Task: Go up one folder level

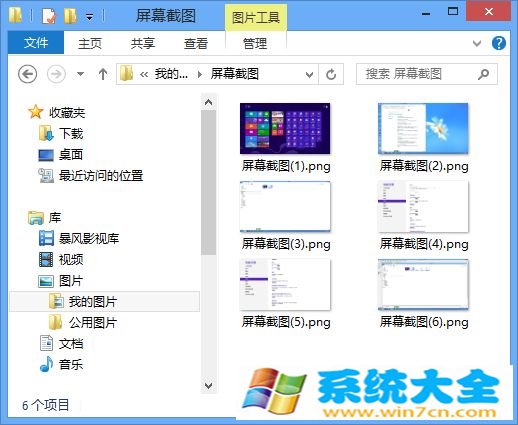Action: [x=103, y=74]
